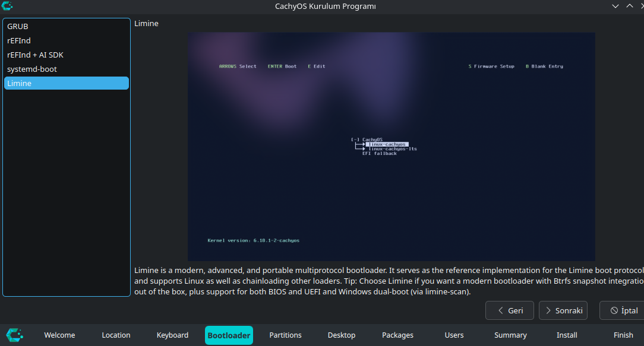Screen dimensions: 644x346
Task: Pick systemd-boot from the bootloader list
Action: (66, 69)
